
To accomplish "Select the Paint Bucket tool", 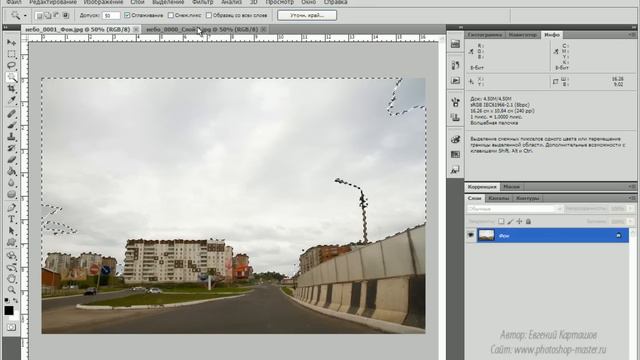I will tap(11, 171).
